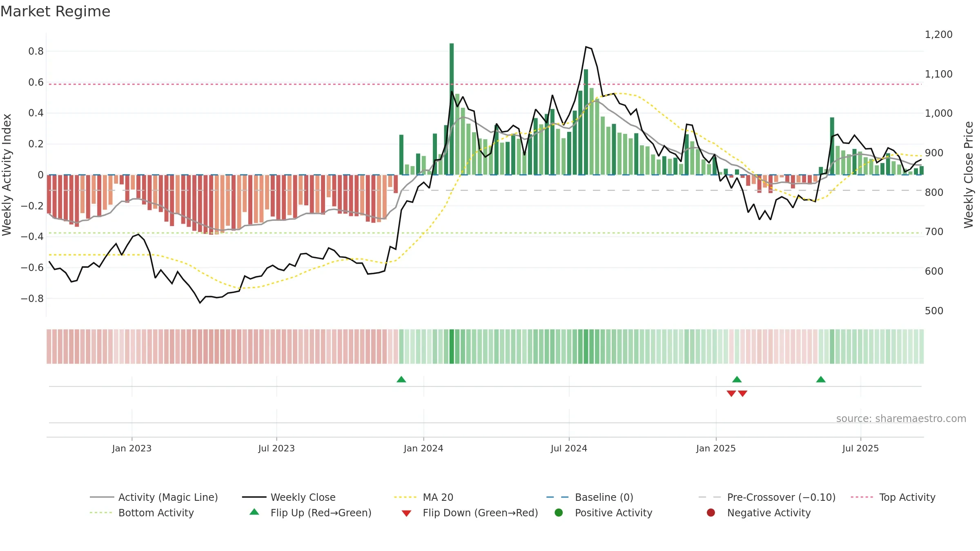Image resolution: width=980 pixels, height=551 pixels.
Task: Toggle the Negative Activity legend entry
Action: (x=758, y=513)
